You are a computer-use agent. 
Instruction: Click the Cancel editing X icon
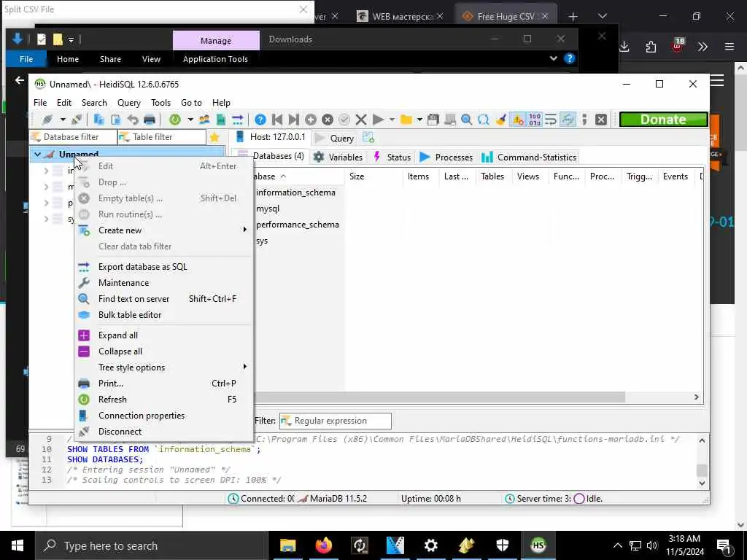tap(361, 120)
